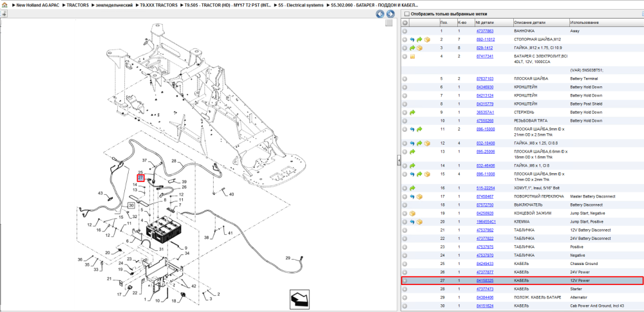The width and height of the screenshot is (644, 312).
Task: Go to the home page icon
Action: coord(4,5)
